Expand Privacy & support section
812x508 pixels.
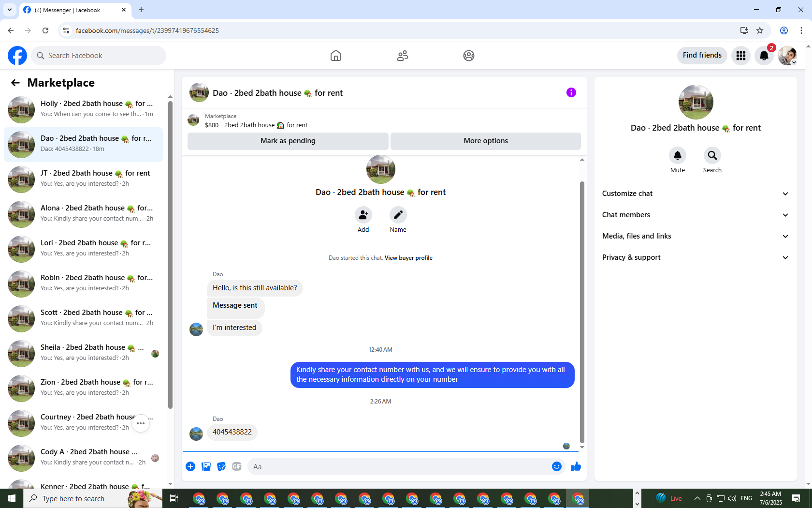[696, 257]
